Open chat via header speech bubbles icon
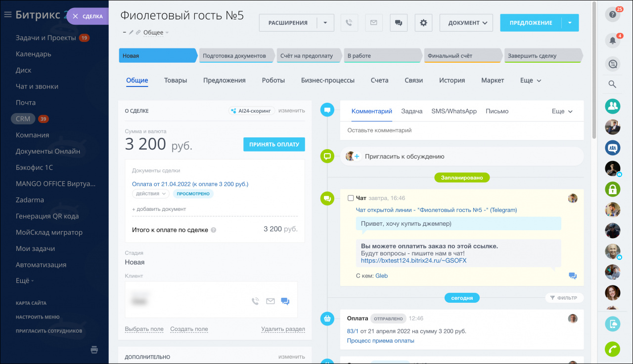 point(399,23)
